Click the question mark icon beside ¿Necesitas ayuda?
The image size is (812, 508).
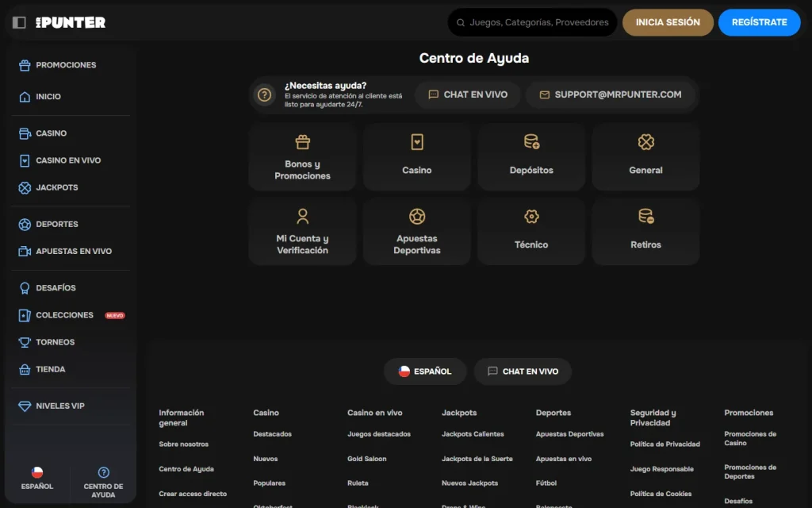[x=265, y=95]
